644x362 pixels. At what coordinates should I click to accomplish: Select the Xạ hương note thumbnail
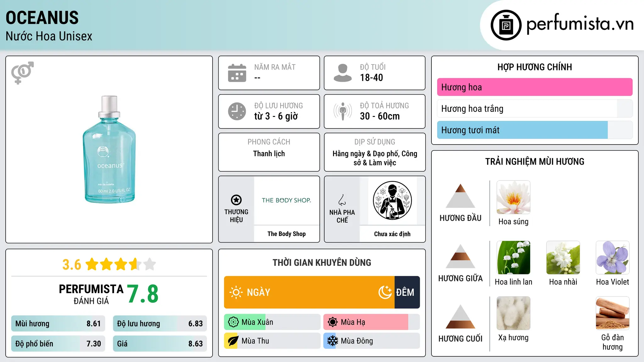514,313
